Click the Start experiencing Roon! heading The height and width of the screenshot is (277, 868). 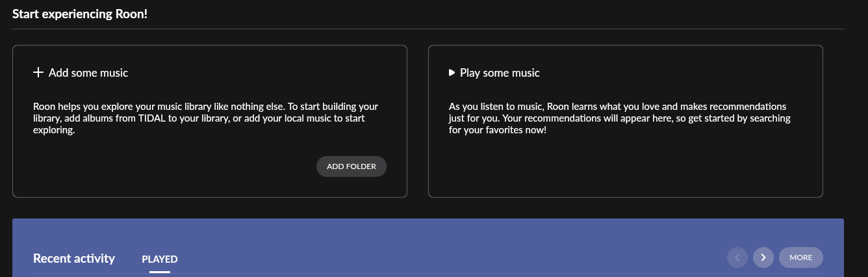[80, 13]
